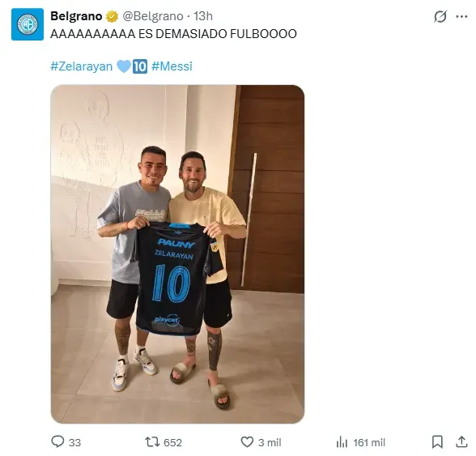Viewport: 476px width, 456px height.
Task: Open the Belgrano profile avatar
Action: click(28, 24)
